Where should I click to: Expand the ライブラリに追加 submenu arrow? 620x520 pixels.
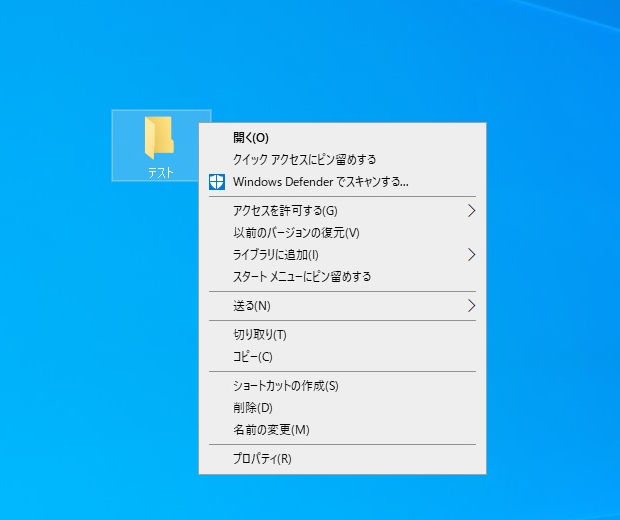[x=471, y=255]
